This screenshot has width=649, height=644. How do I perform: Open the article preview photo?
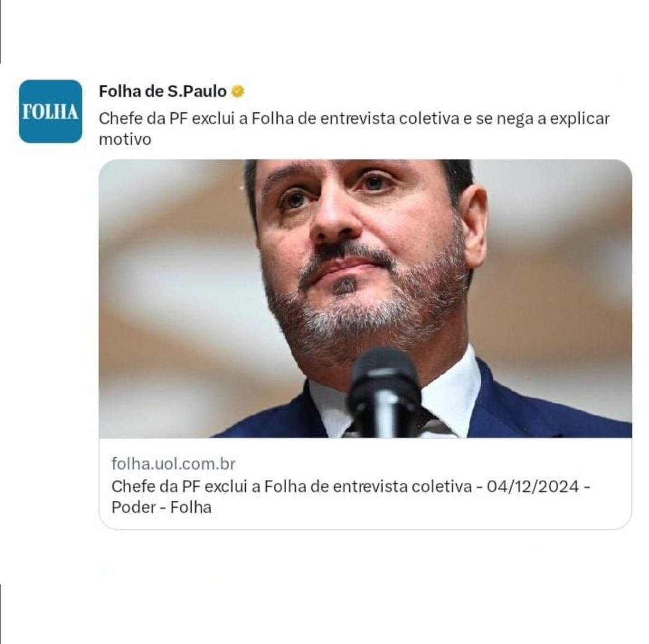(x=365, y=299)
